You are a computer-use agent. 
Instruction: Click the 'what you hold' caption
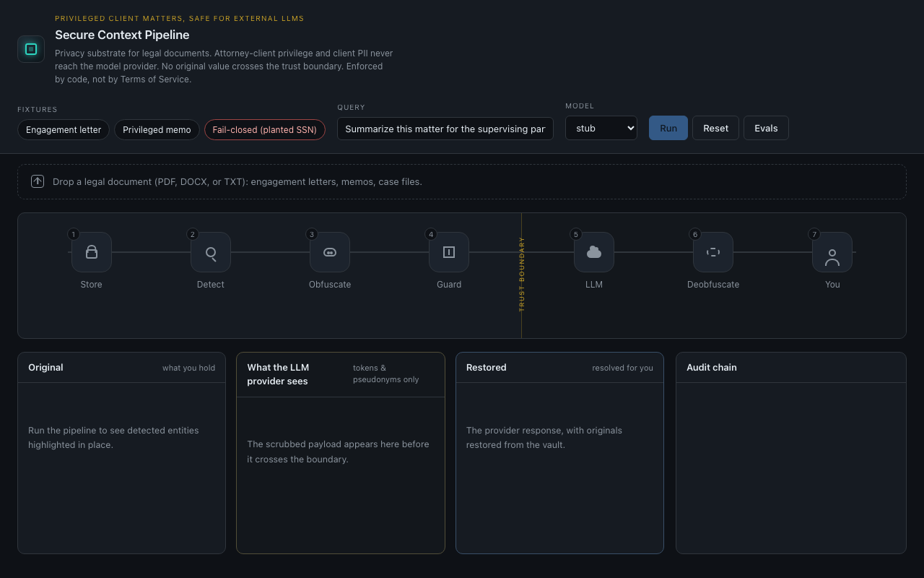coord(188,368)
